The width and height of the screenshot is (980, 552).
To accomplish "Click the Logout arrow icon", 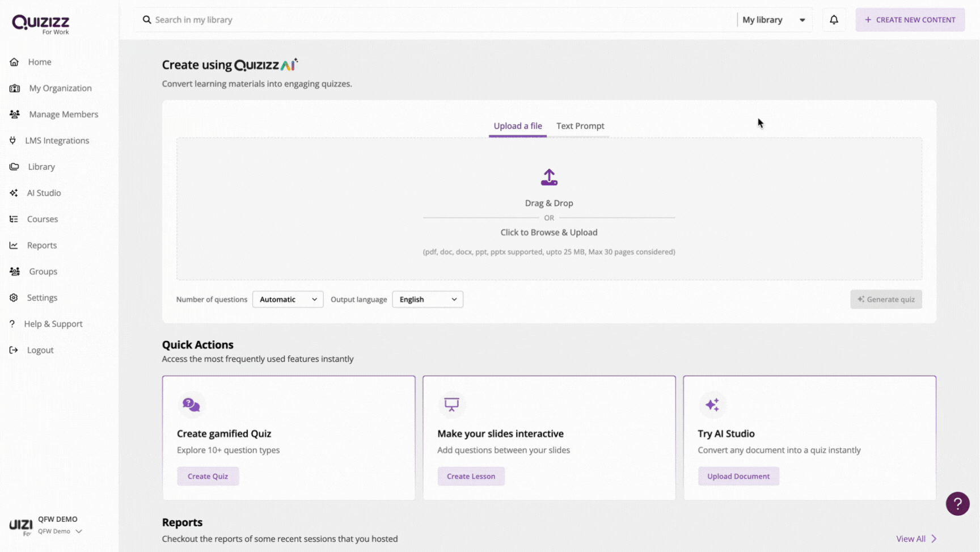I will pos(14,350).
